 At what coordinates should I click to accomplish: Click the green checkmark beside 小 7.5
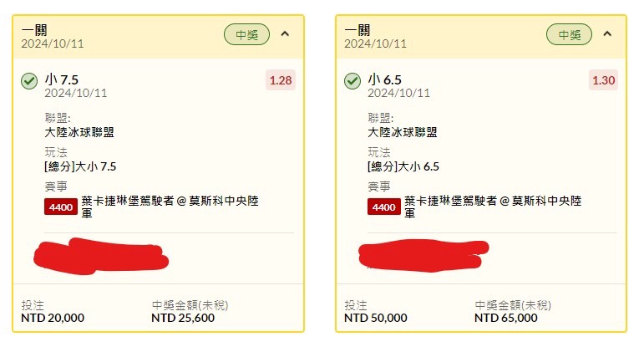tap(29, 81)
